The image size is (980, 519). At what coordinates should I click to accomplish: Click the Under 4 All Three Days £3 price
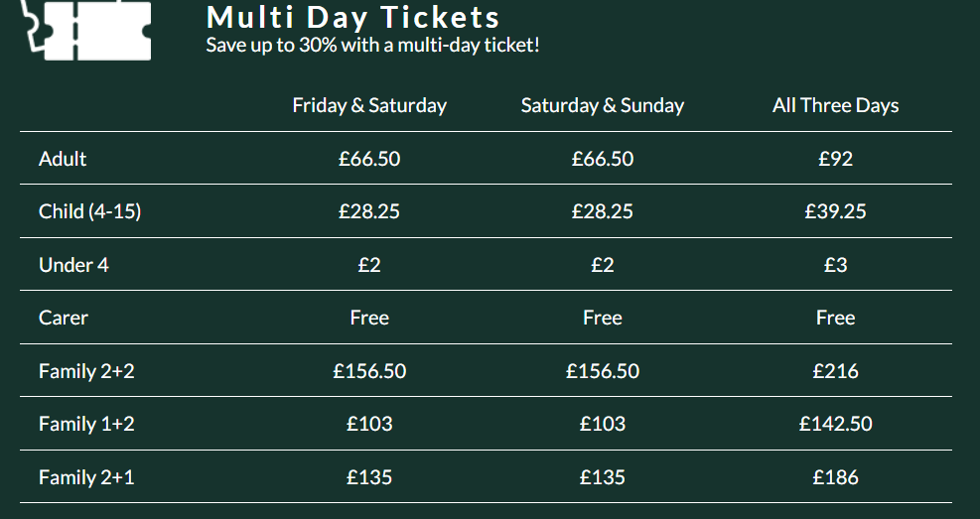click(x=835, y=265)
